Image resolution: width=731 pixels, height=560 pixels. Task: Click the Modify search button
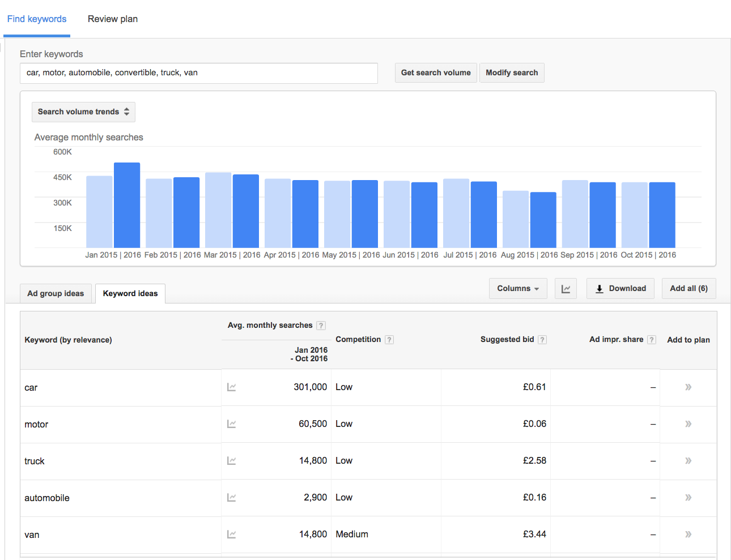pos(512,73)
